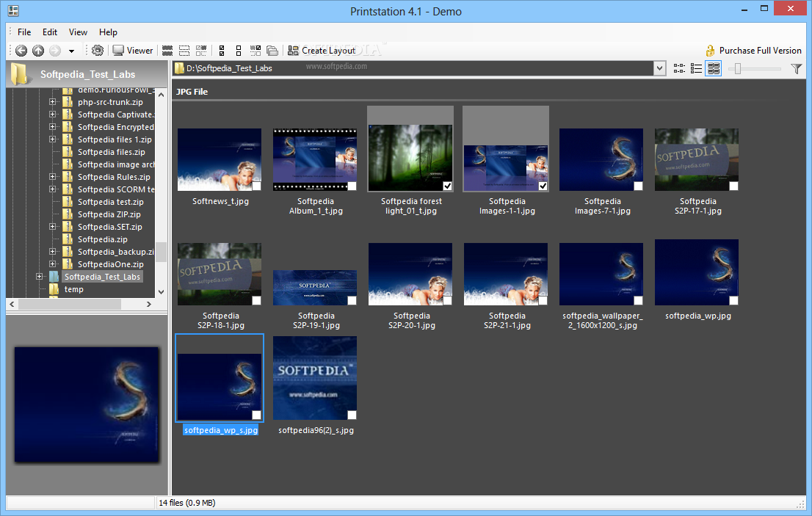The width and height of the screenshot is (812, 516).
Task: Select the softpedia96(2)_s.jpg thumbnail
Action: click(x=315, y=378)
